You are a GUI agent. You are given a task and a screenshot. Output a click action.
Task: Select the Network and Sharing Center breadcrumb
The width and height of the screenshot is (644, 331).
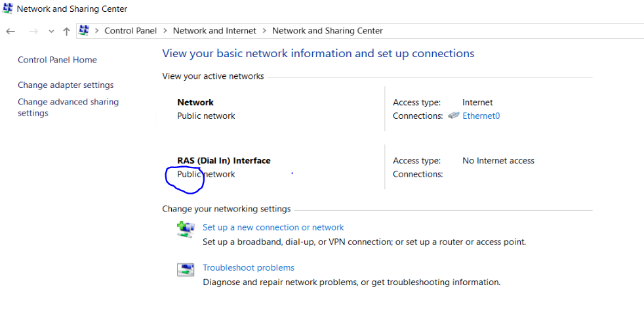click(327, 30)
